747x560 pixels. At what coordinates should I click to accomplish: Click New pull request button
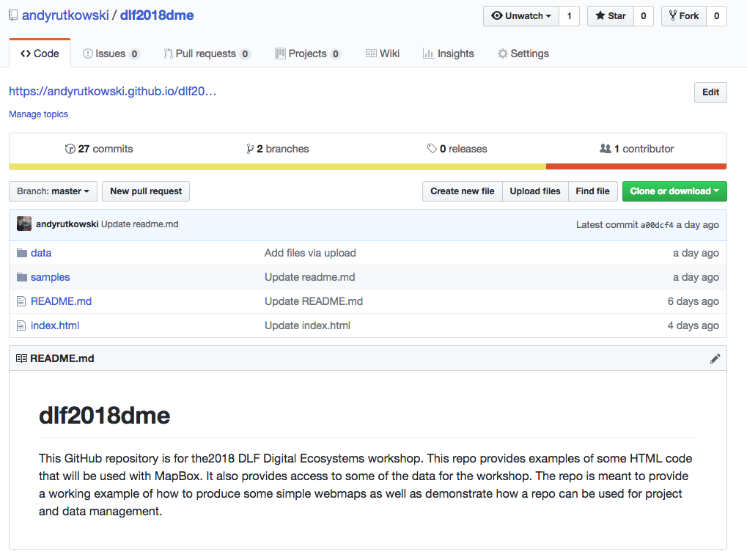[x=146, y=191]
